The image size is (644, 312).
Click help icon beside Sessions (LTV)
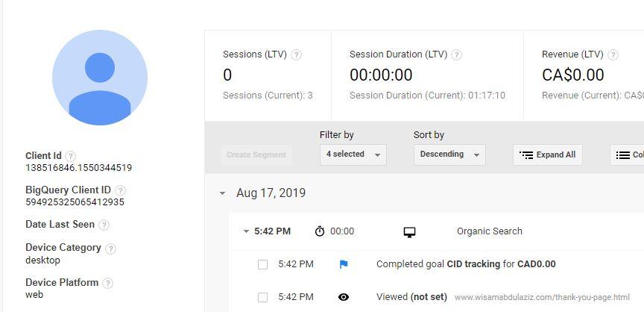(296, 54)
